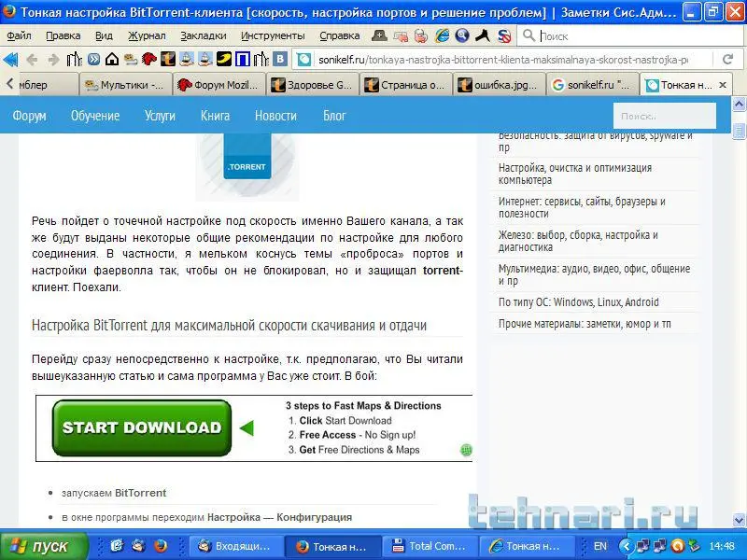747x560 pixels.
Task: Go back with the Back arrow
Action: pyautogui.click(x=32, y=60)
